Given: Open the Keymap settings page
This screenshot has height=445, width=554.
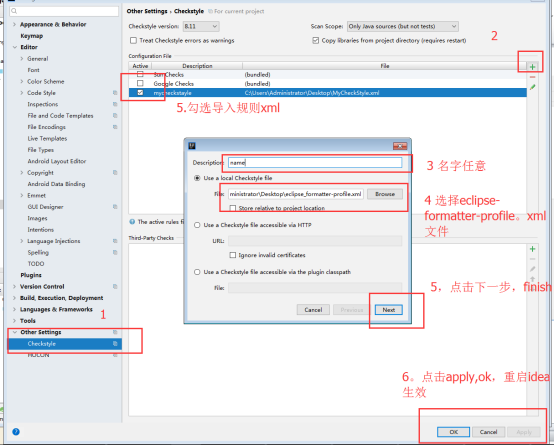Looking at the screenshot, I should [32, 36].
